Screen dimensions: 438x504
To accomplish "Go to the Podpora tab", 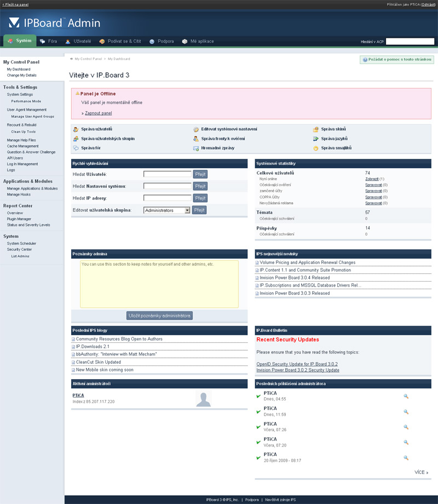I will [162, 41].
